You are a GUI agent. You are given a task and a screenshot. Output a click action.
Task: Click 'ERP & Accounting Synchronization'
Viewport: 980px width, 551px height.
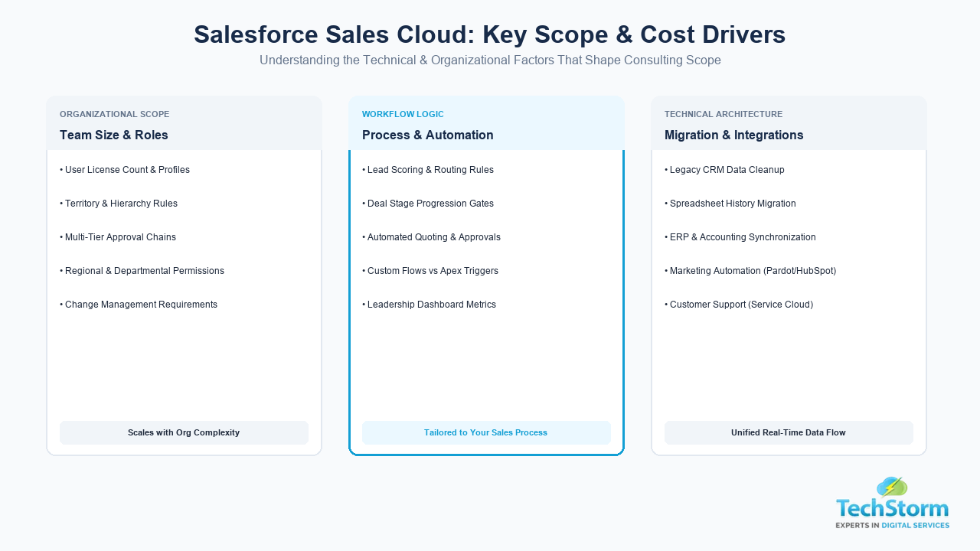[x=740, y=237]
